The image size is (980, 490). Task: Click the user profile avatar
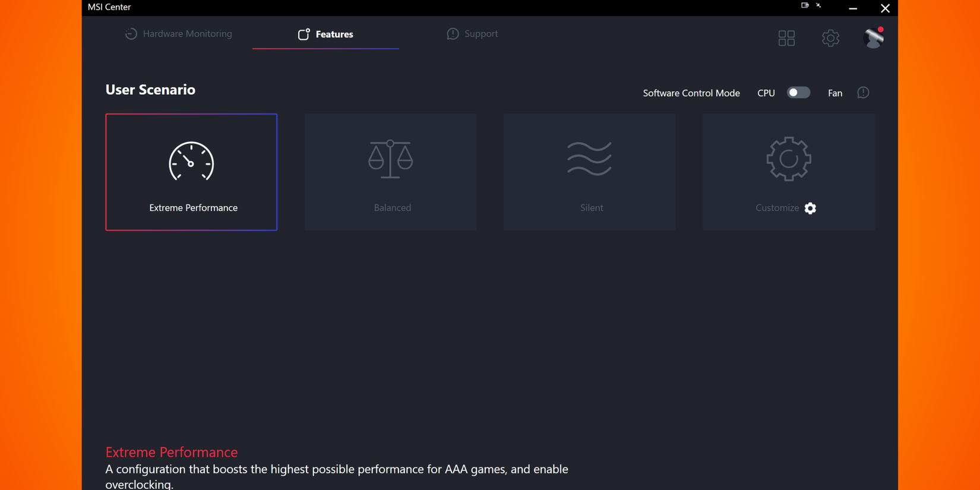click(873, 38)
